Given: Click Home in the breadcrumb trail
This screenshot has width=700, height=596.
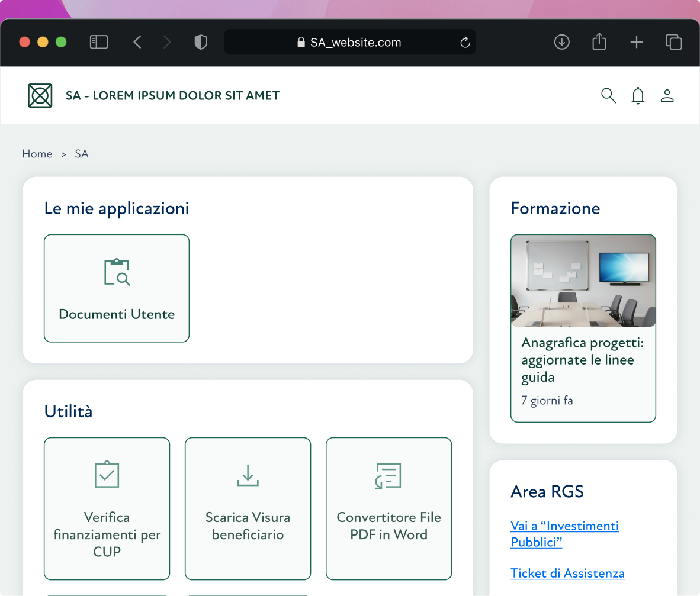Looking at the screenshot, I should click(37, 154).
